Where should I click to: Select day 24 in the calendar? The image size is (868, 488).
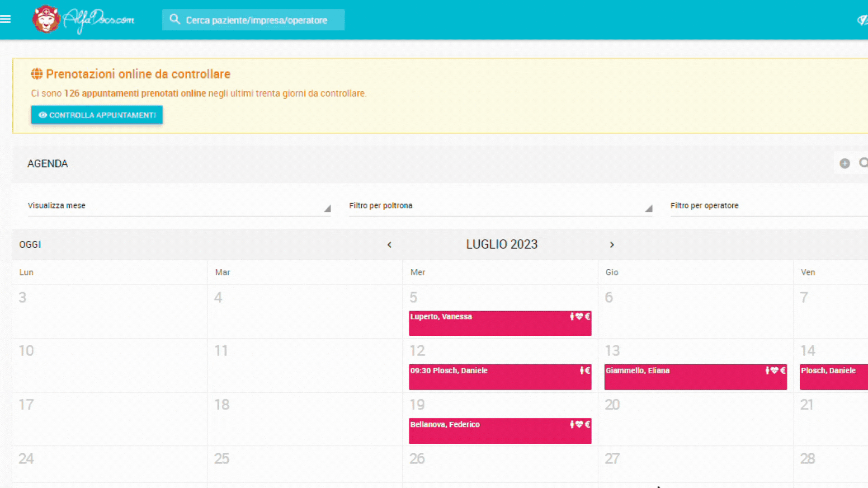pyautogui.click(x=26, y=459)
